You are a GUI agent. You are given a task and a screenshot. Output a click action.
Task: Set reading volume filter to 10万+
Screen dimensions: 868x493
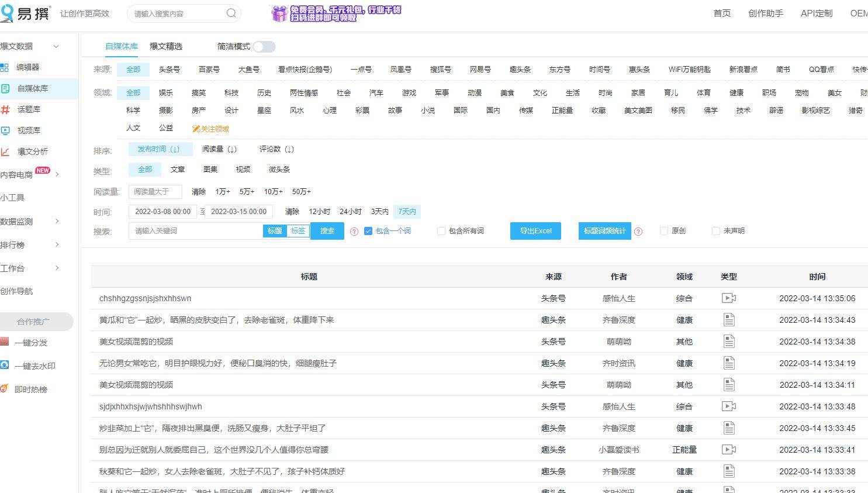[273, 191]
